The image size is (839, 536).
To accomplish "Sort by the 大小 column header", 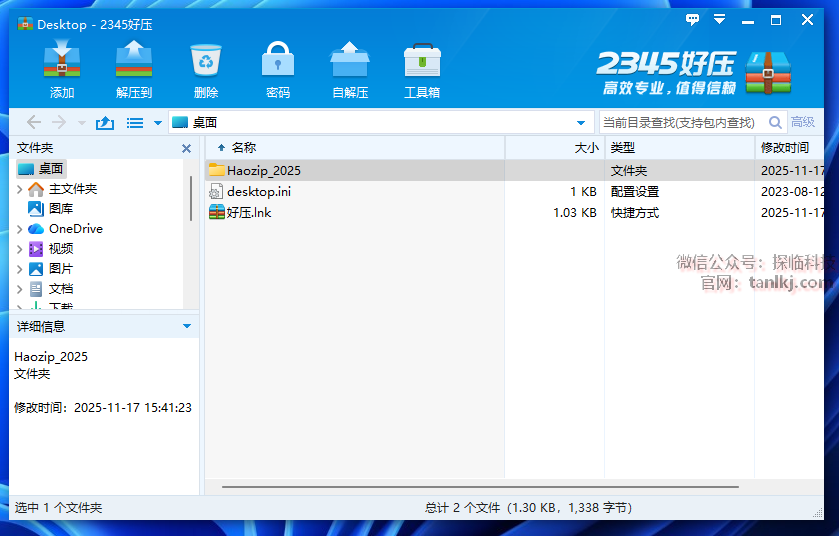I will click(555, 148).
